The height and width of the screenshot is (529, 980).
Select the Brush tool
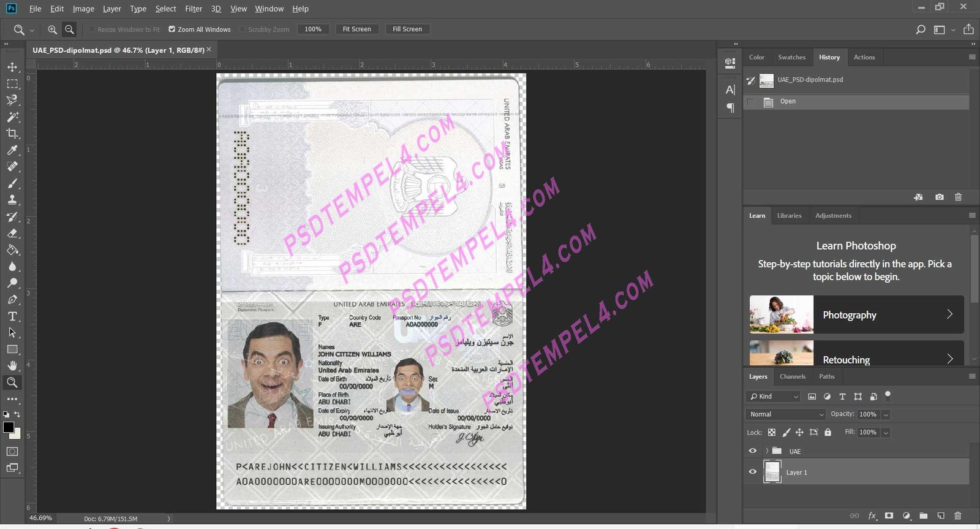click(x=12, y=183)
